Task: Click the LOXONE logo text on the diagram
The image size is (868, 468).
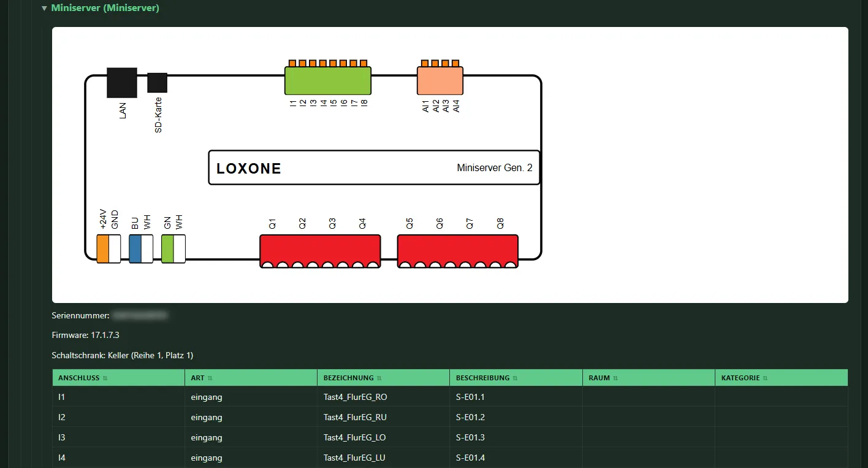Action: [249, 169]
